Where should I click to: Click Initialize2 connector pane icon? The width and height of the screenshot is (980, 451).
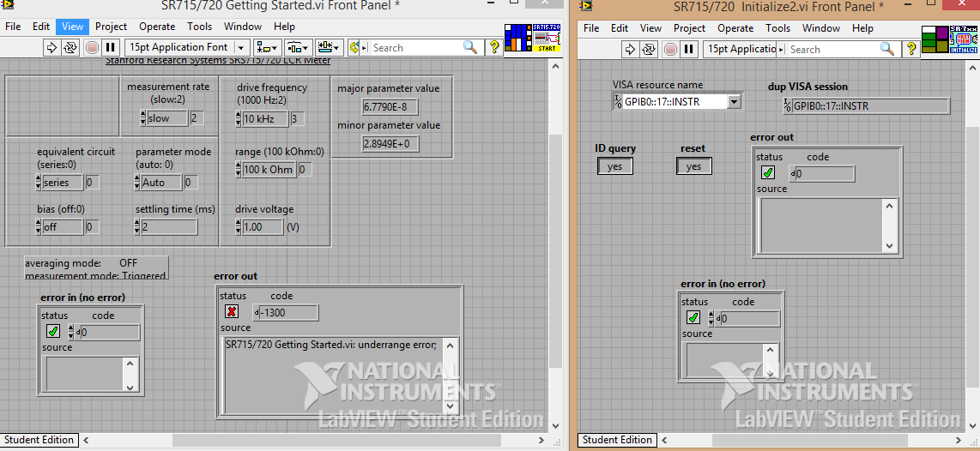pos(935,39)
